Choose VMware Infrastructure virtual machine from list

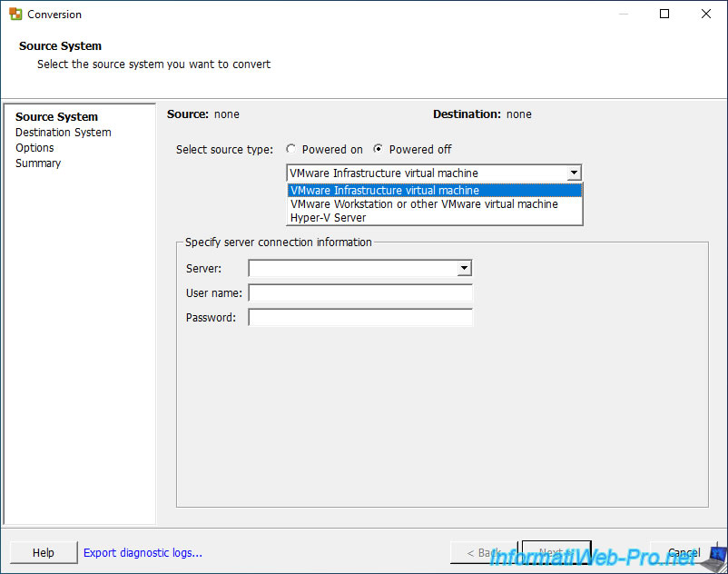click(435, 191)
